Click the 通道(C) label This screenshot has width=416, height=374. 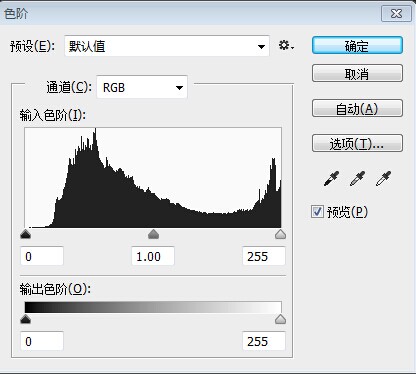click(69, 87)
